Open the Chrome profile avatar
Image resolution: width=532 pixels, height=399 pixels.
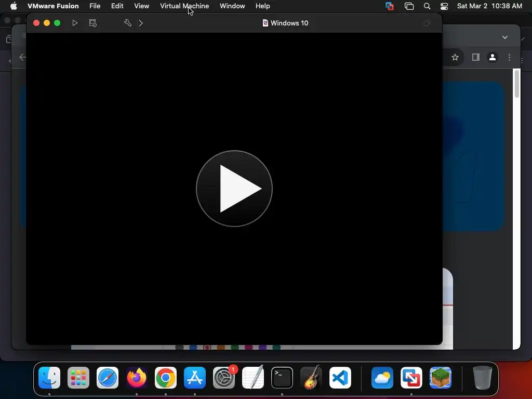(x=493, y=57)
